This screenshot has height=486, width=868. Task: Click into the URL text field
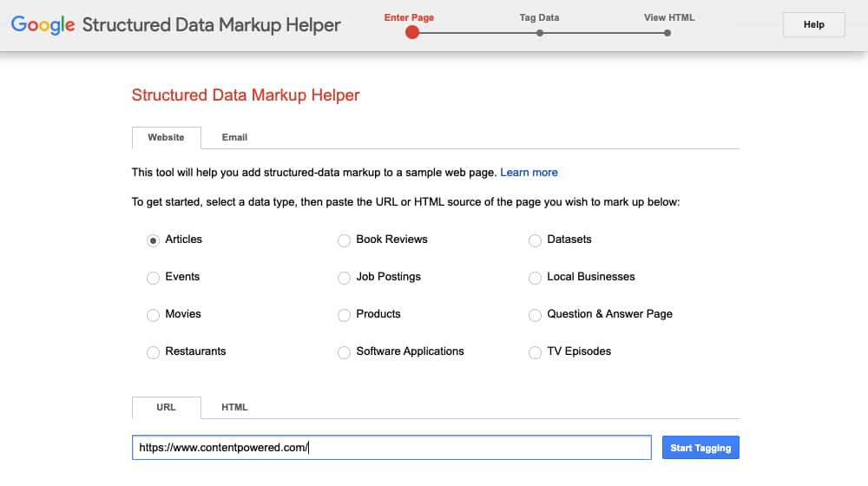pyautogui.click(x=391, y=447)
